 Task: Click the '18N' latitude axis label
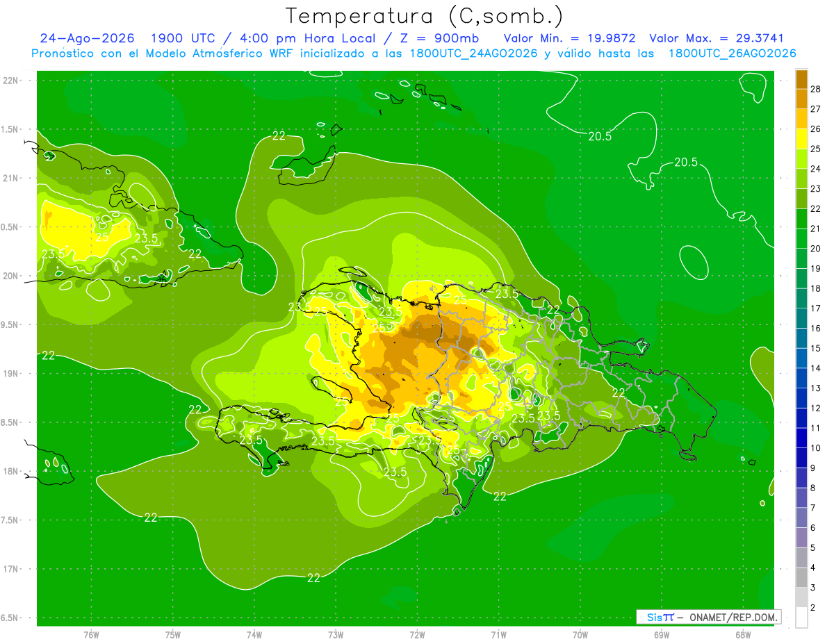[x=10, y=472]
